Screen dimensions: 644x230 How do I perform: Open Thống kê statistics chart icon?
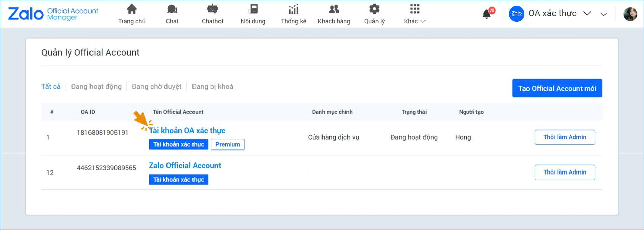click(293, 9)
